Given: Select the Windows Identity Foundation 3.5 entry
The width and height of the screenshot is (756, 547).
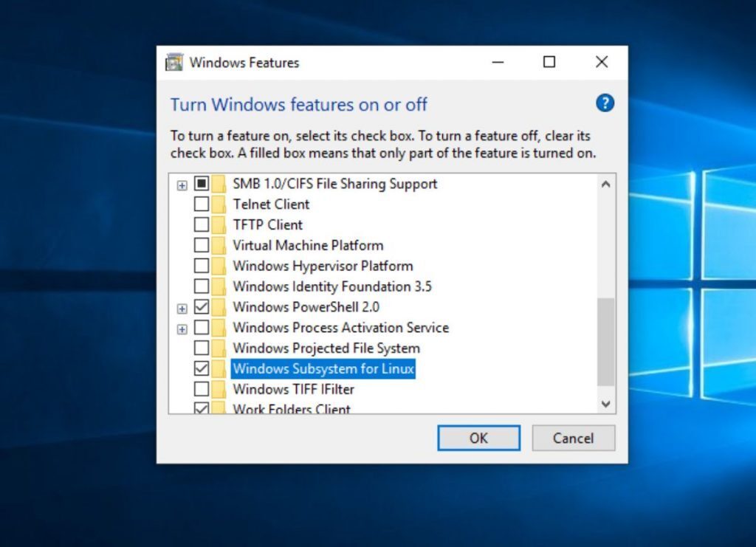Looking at the screenshot, I should click(x=332, y=286).
